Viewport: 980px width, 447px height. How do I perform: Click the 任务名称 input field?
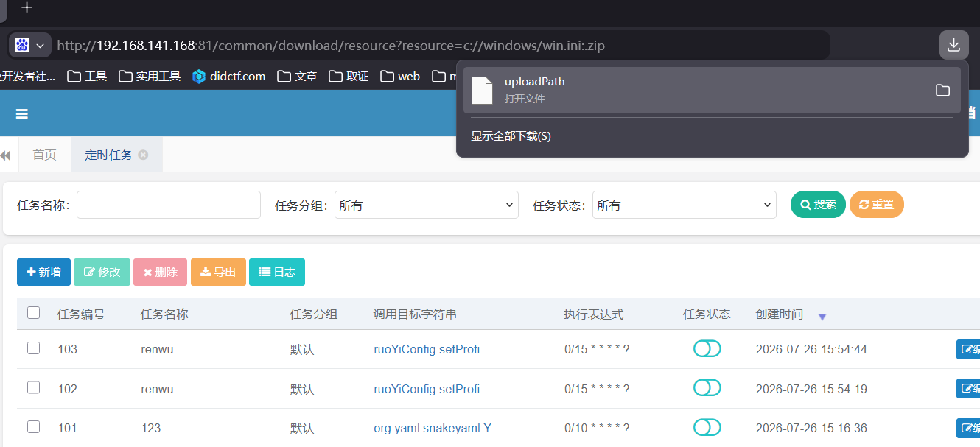point(169,205)
